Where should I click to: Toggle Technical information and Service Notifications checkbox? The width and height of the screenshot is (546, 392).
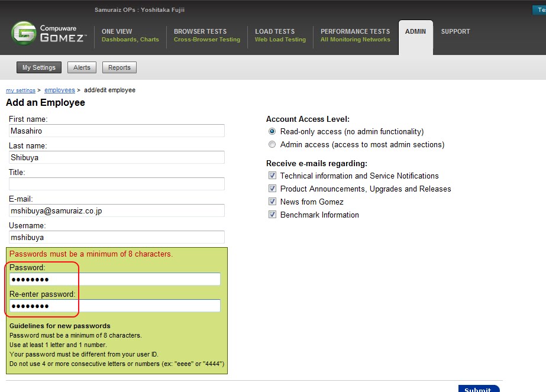[272, 176]
